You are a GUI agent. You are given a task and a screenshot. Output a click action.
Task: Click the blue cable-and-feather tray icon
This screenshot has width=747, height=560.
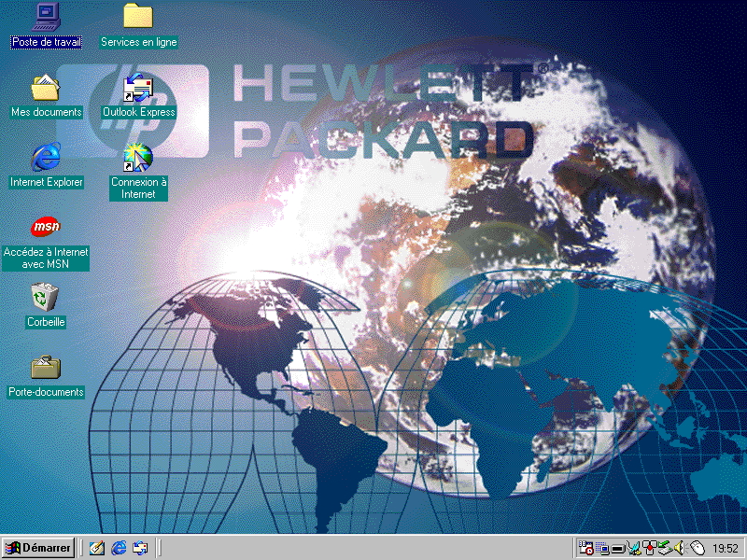(x=634, y=548)
